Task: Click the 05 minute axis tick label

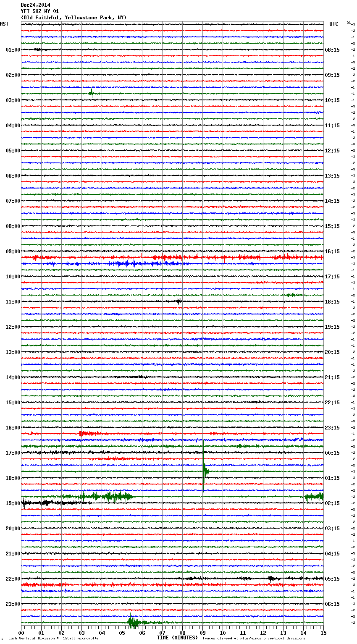Action: [122, 633]
